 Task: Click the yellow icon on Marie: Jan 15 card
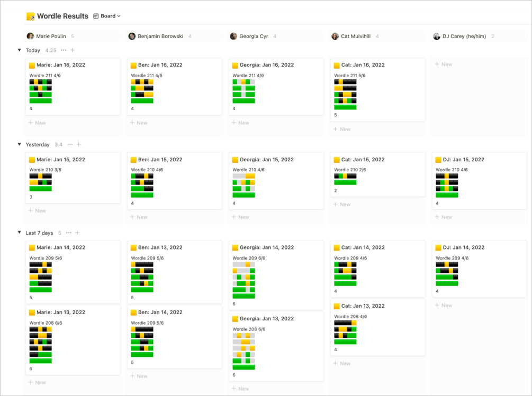32,160
